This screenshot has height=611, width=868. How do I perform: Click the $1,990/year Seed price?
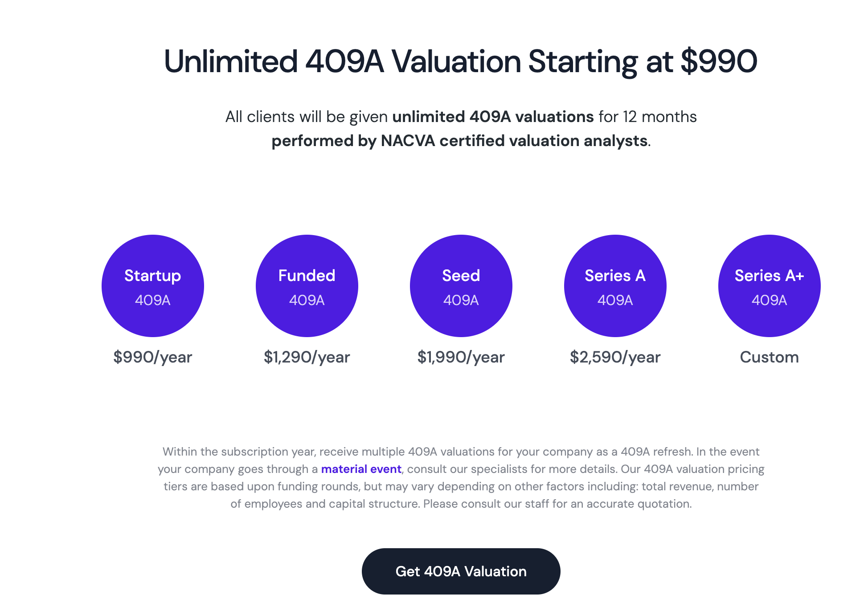pyautogui.click(x=461, y=357)
